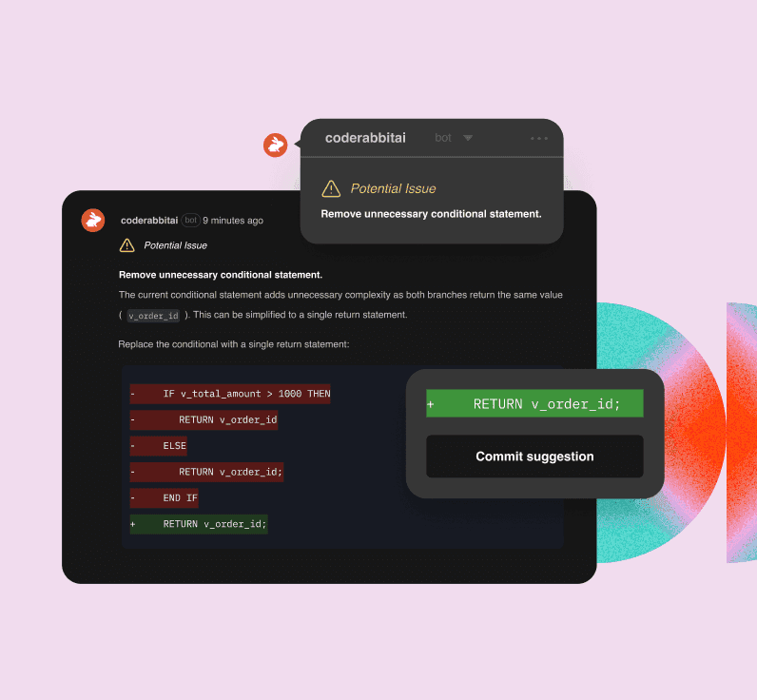Click the removed ELSE diff line
757x700 pixels.
pos(159,446)
